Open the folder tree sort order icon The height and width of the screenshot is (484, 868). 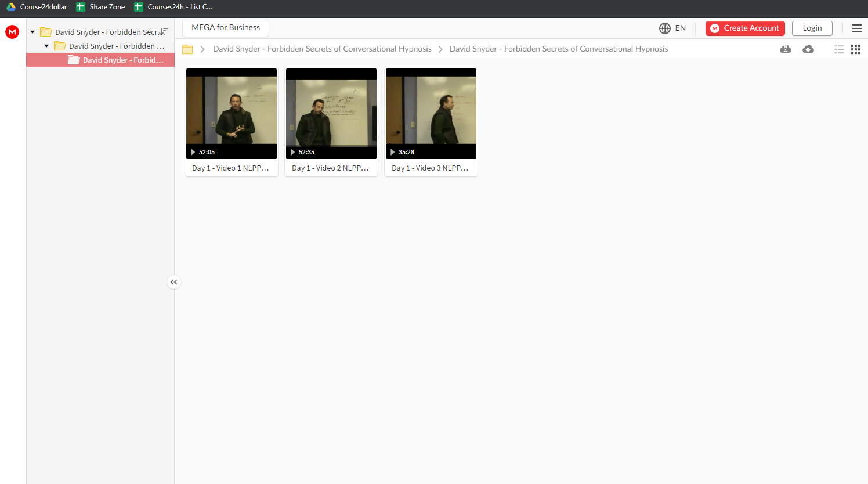point(164,31)
